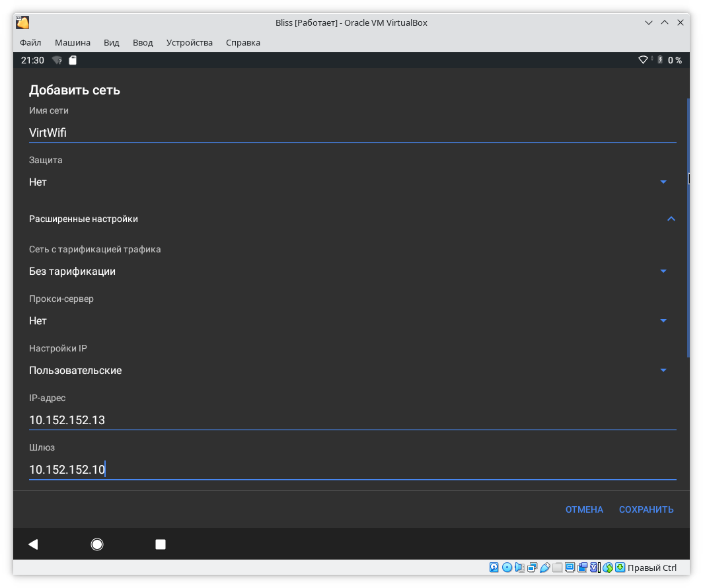This screenshot has height=588, width=703.
Task: Click the СОХРАНИТЬ button
Action: tap(646, 509)
